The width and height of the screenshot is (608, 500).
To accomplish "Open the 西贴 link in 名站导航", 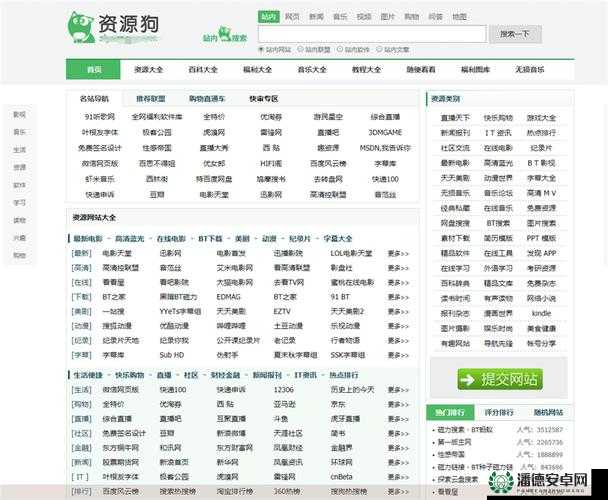I will point(271,148).
